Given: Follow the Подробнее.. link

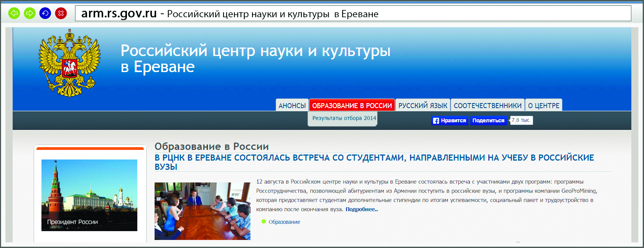Looking at the screenshot, I should pyautogui.click(x=362, y=209).
